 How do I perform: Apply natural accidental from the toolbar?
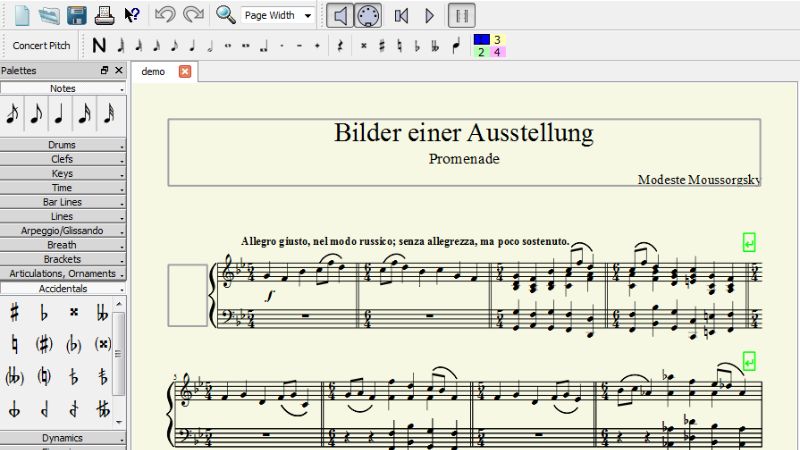pos(399,46)
